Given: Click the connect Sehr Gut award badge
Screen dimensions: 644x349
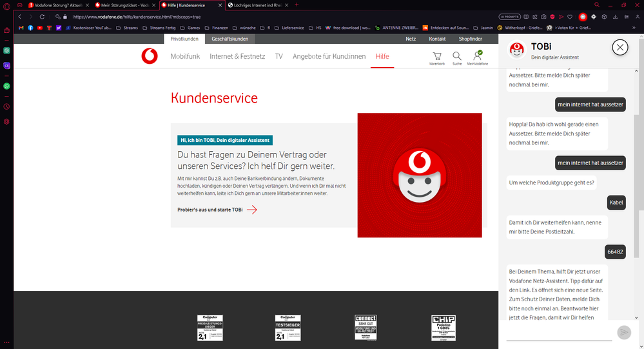Looking at the screenshot, I should 366,328.
